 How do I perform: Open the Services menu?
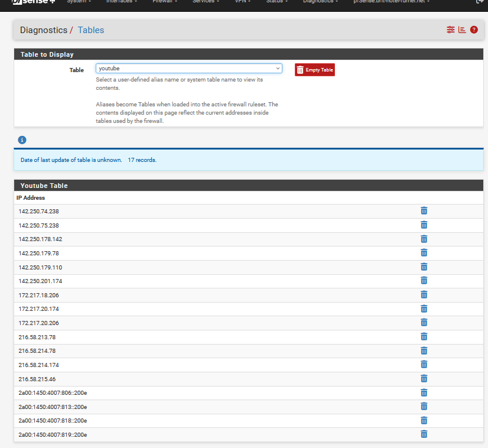coord(206,2)
